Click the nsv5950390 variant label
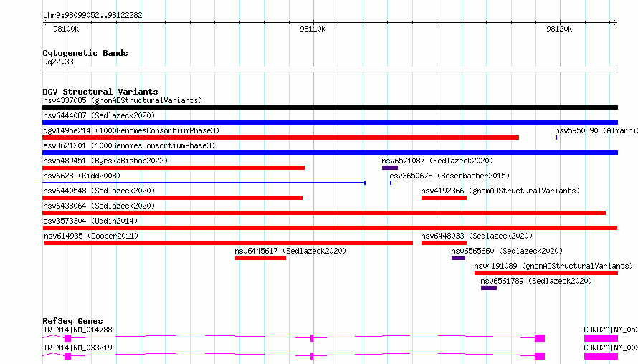The image size is (638, 364). (x=596, y=130)
